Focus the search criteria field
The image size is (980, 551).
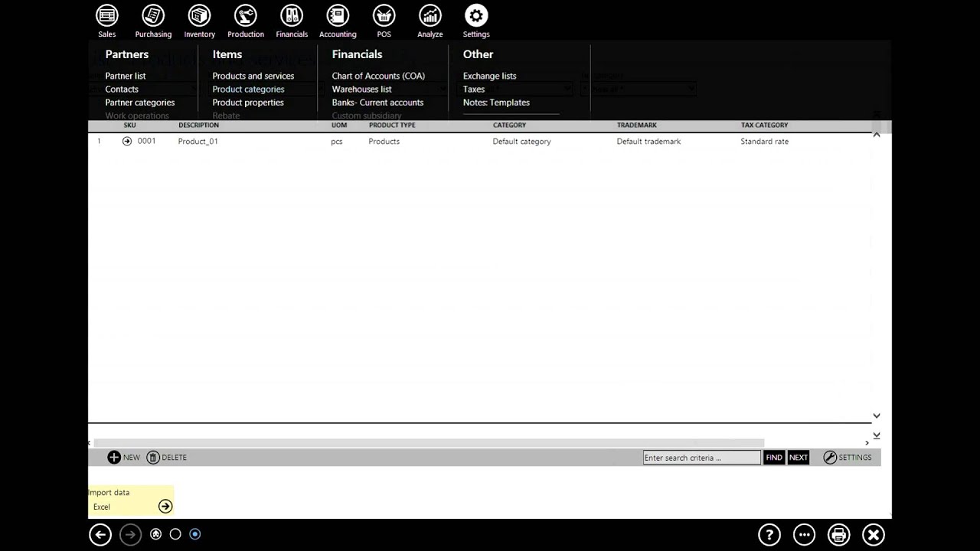702,458
